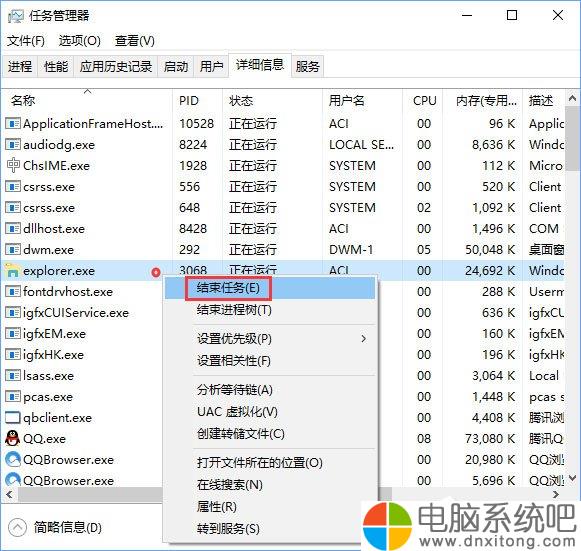The height and width of the screenshot is (551, 581).
Task: Click the Task Manager title bar icon
Action: coord(16,16)
